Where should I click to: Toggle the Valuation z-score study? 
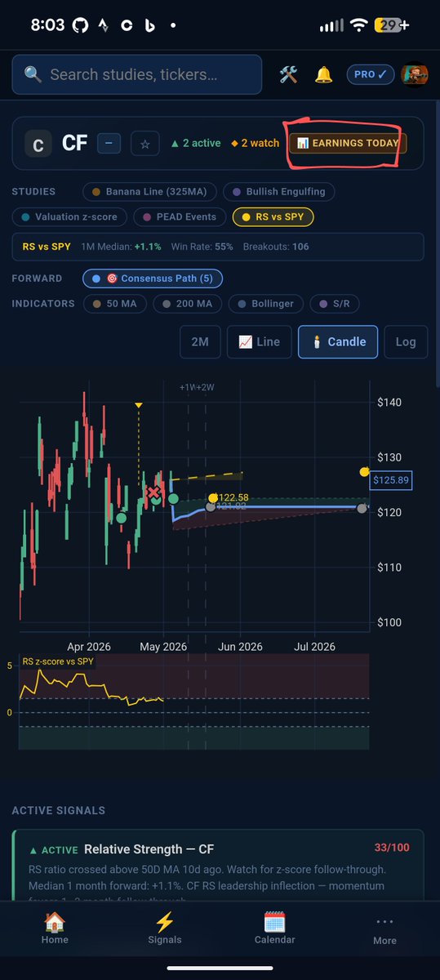pos(70,217)
